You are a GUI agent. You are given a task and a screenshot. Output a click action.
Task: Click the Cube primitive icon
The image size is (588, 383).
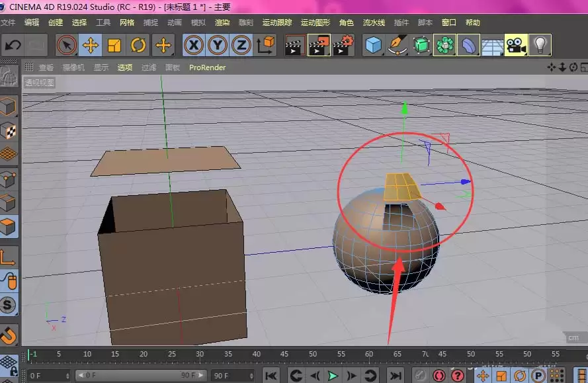[373, 44]
